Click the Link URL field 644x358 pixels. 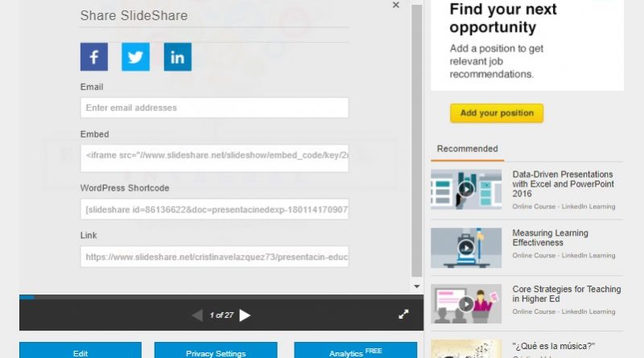tap(214, 257)
